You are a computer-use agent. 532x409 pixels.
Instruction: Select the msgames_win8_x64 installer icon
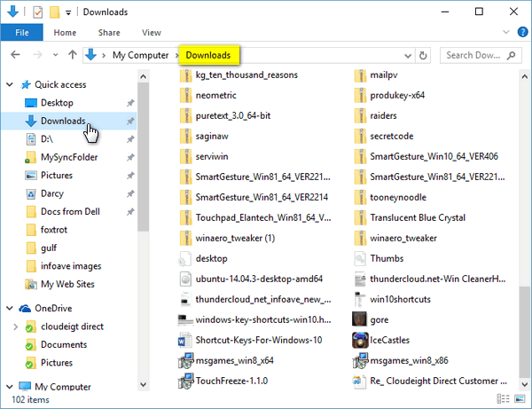186,360
